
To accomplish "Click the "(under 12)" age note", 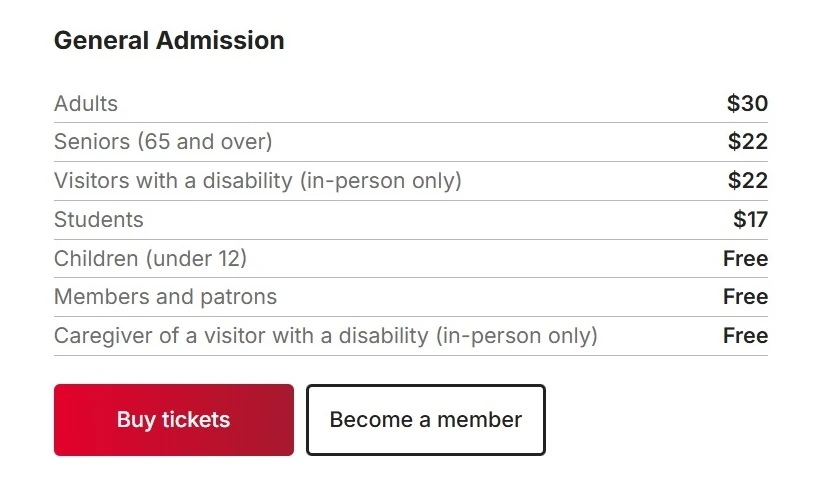I will pos(196,259).
